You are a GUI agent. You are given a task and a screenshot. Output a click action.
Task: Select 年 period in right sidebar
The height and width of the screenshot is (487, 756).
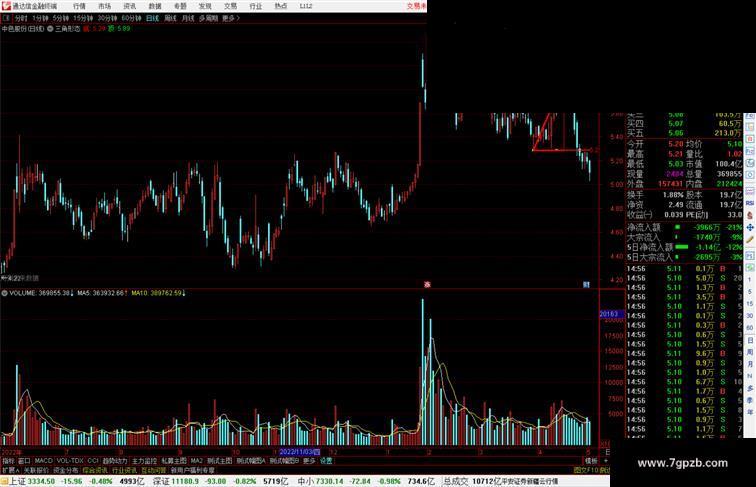(x=750, y=412)
